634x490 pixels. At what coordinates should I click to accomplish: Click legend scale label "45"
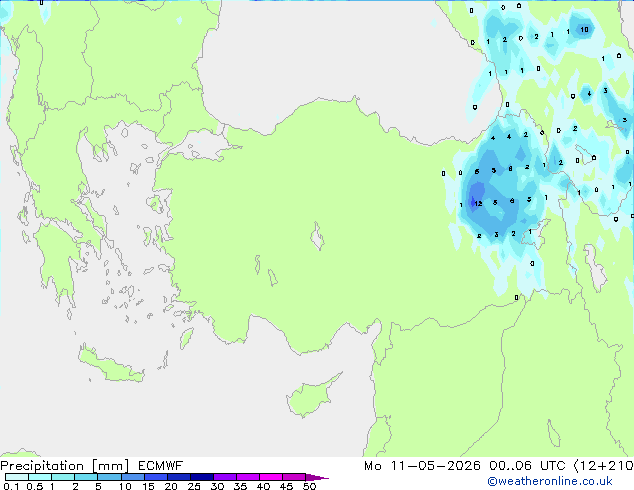click(286, 486)
